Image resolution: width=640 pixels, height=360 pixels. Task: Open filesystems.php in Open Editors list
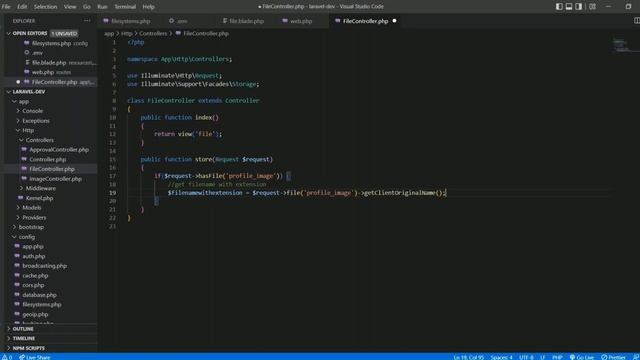51,43
